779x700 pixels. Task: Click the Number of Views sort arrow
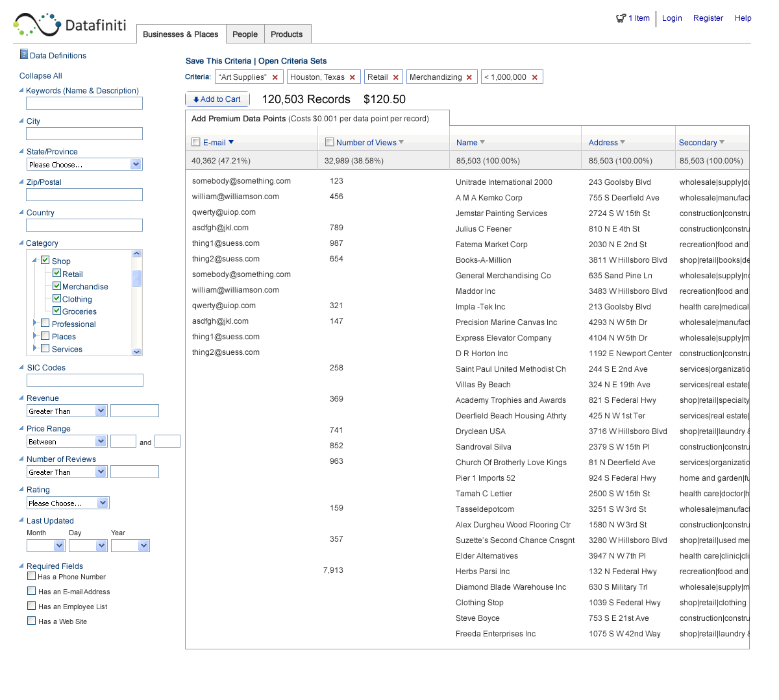point(401,142)
